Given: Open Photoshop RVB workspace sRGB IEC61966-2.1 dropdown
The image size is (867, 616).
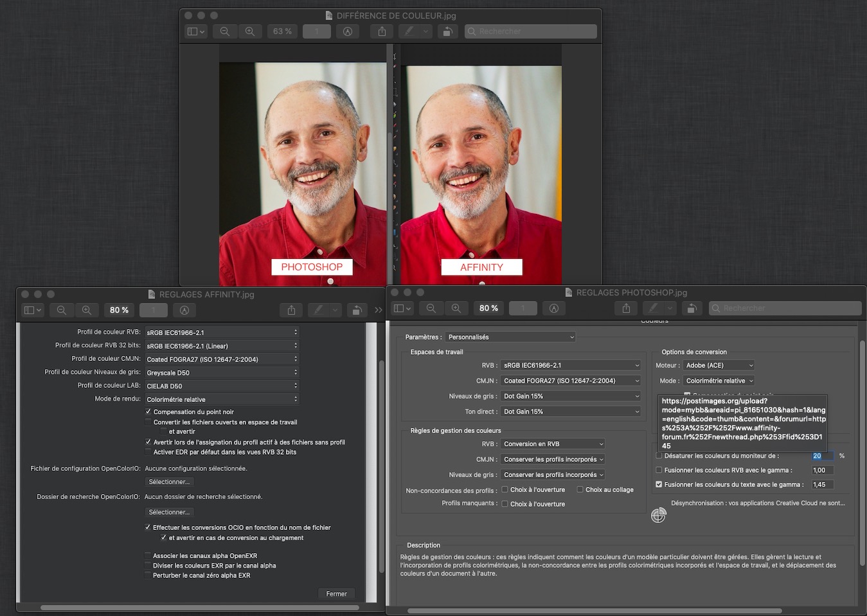Looking at the screenshot, I should tap(571, 365).
